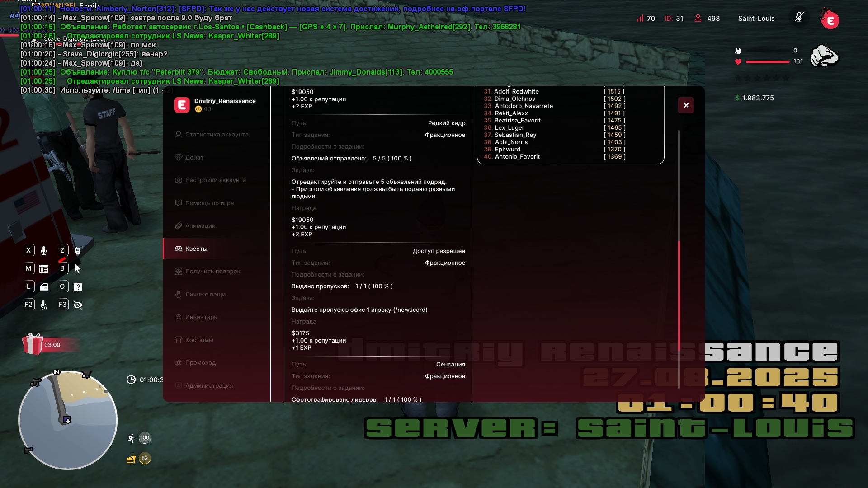
Task: Click the Настройки аккаунта gear icon
Action: click(x=179, y=180)
